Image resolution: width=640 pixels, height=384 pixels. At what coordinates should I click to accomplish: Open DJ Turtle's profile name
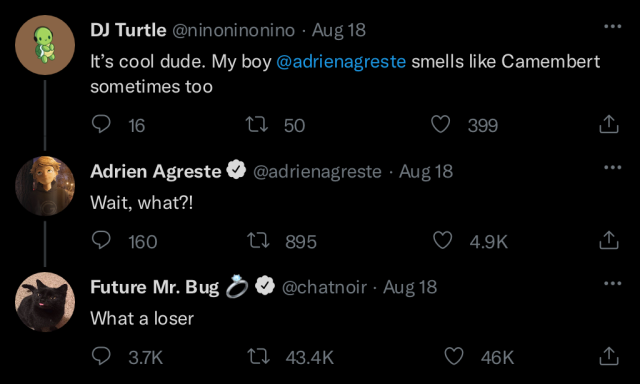[128, 30]
